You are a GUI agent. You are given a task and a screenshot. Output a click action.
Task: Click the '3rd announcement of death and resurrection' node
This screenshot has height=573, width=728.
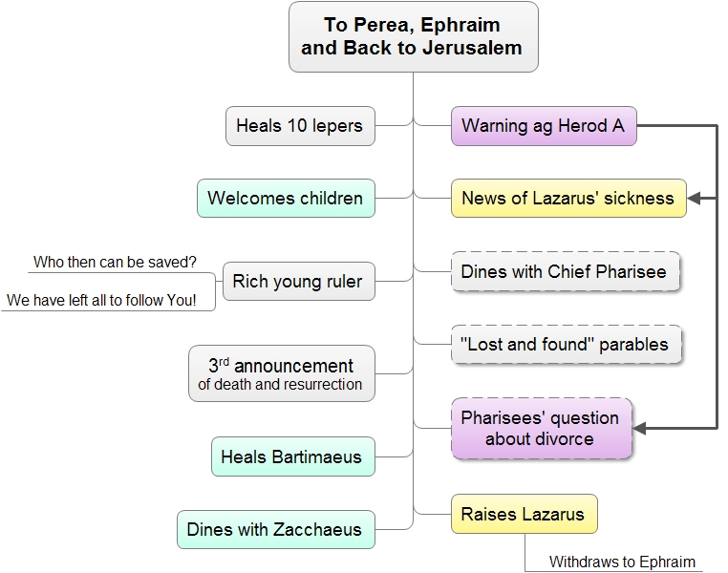pos(281,373)
